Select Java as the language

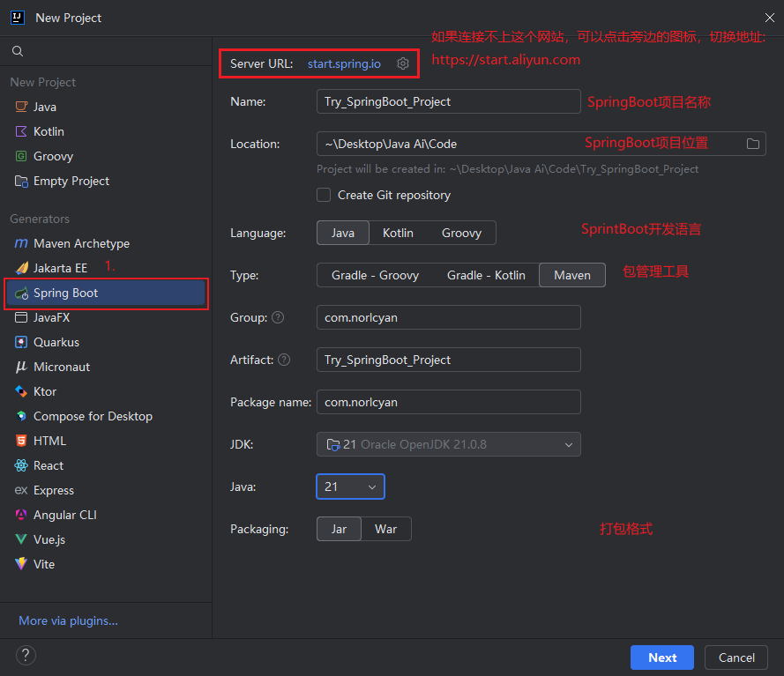pos(342,233)
